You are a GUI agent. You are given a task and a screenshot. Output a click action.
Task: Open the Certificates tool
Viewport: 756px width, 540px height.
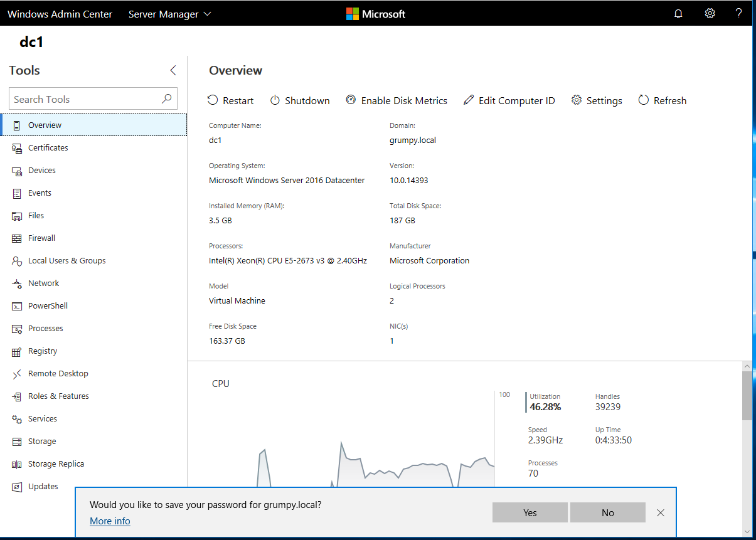tap(93, 148)
